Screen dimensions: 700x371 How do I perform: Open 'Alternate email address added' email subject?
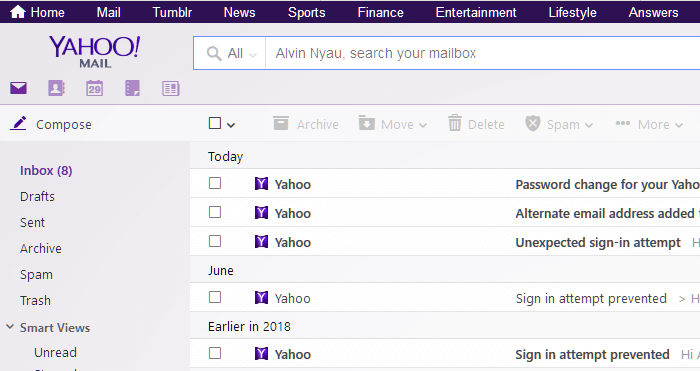coord(605,213)
